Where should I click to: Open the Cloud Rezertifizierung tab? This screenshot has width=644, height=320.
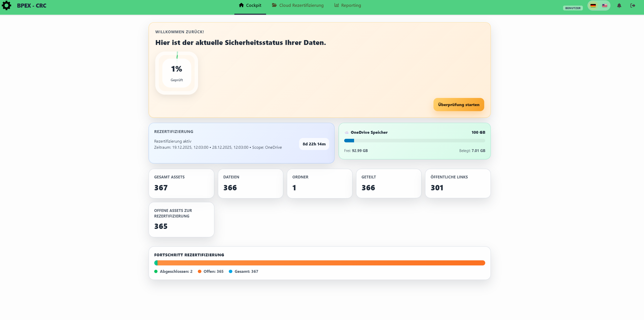pyautogui.click(x=301, y=6)
